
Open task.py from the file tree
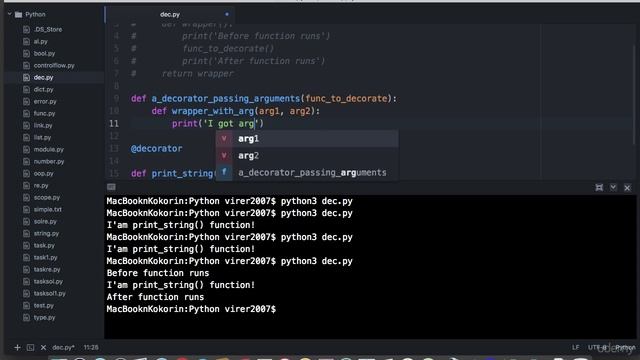(x=44, y=245)
